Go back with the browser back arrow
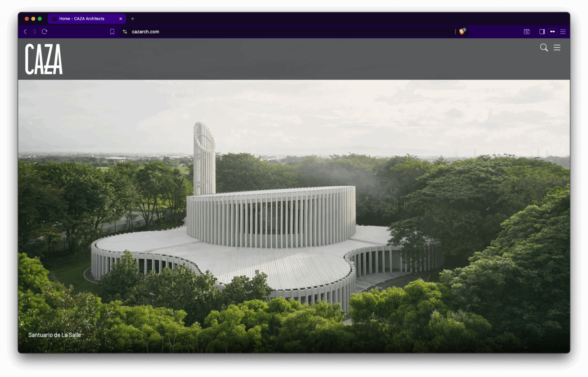 [25, 32]
